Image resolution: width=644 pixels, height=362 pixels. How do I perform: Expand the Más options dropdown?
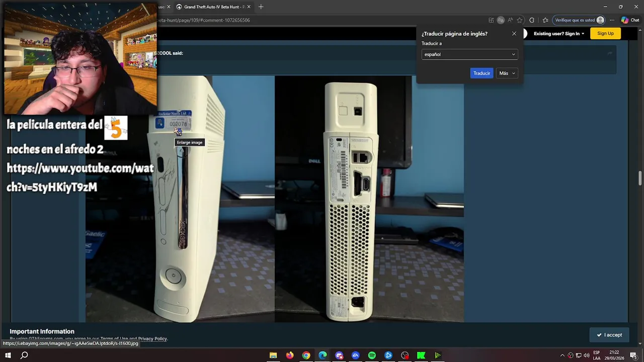click(507, 73)
